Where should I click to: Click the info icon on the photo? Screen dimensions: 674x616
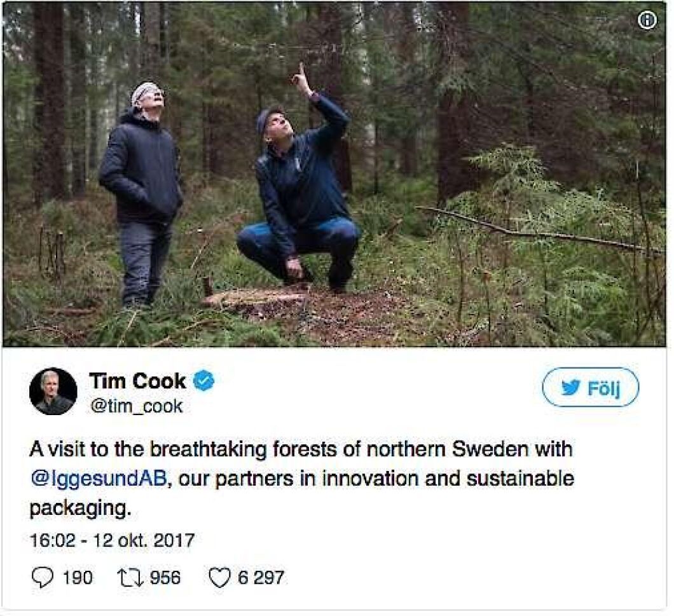(647, 20)
